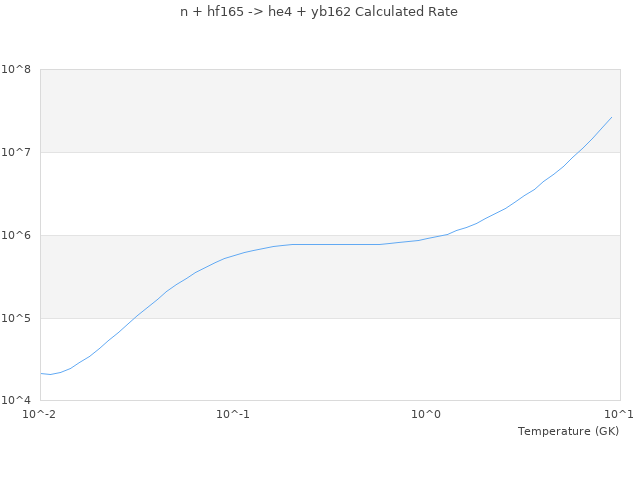This screenshot has height=480, width=640.
Task: Click the right end of the blue curve
Action: coord(612,117)
